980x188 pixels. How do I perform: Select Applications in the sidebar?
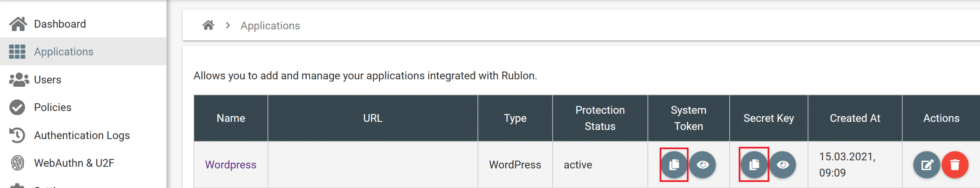click(64, 51)
